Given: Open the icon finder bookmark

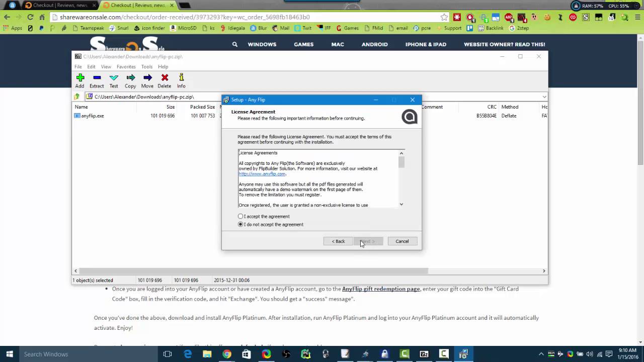Looking at the screenshot, I should coord(149,28).
